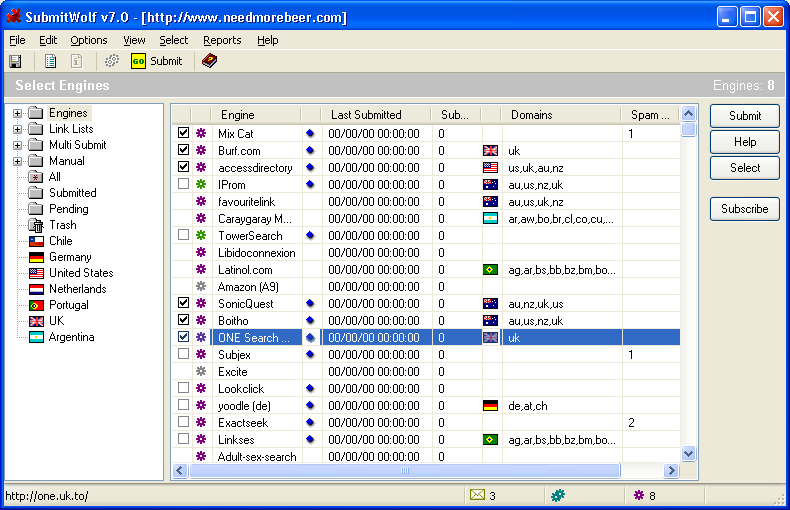This screenshot has height=510, width=790.
Task: Click the Brazil flag in Latinol.com row
Action: click(x=490, y=270)
